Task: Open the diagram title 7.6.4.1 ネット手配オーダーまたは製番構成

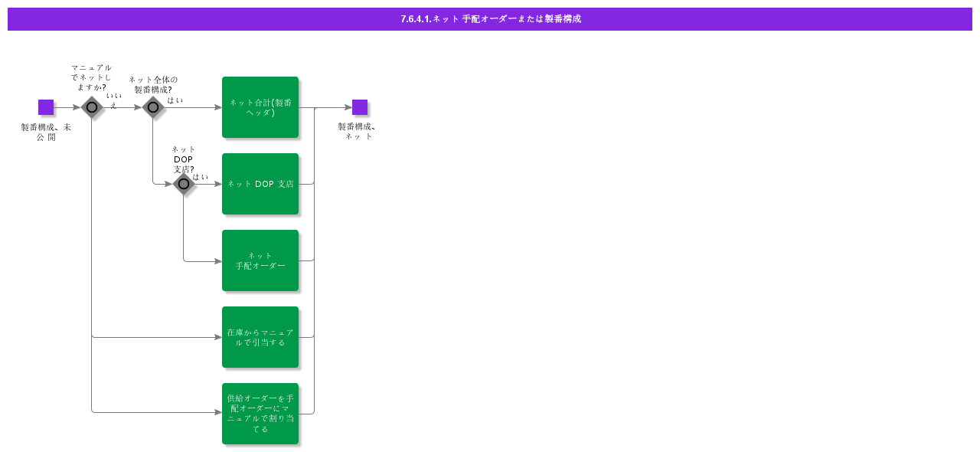Action: (490, 18)
